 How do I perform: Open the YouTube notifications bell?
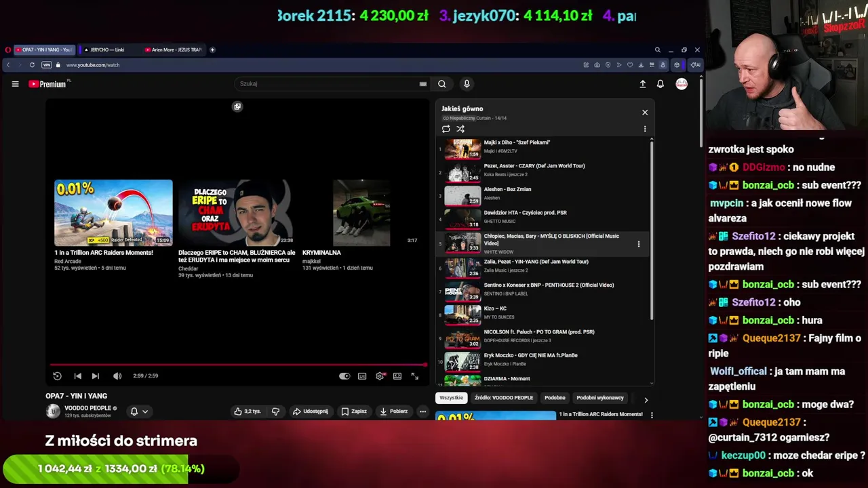click(660, 84)
